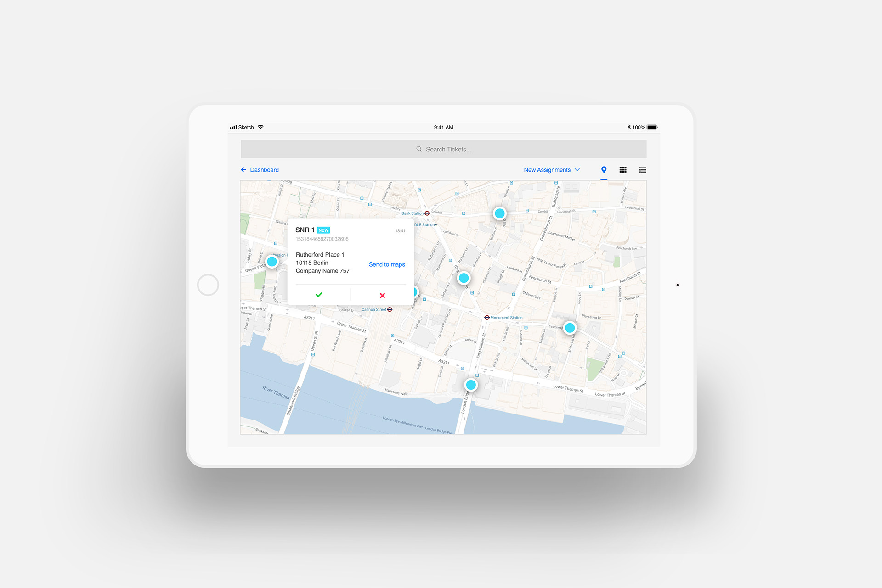Open the New Assignments dropdown
Viewport: 882px width, 588px height.
click(552, 170)
